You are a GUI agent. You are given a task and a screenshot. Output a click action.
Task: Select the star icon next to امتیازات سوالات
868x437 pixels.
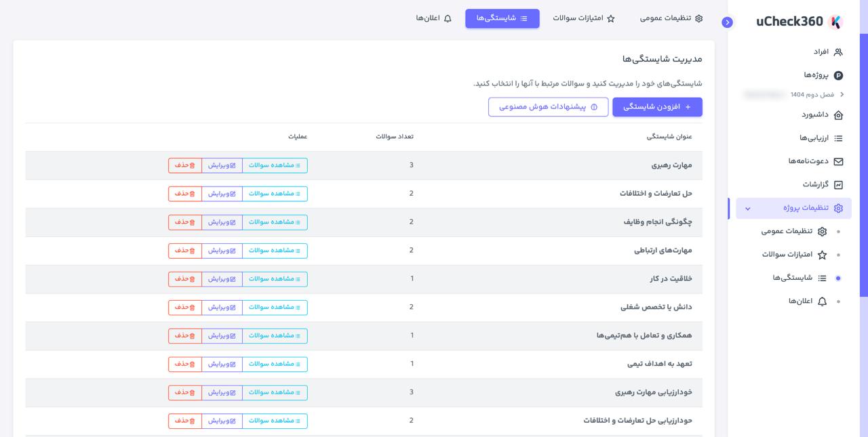[611, 18]
